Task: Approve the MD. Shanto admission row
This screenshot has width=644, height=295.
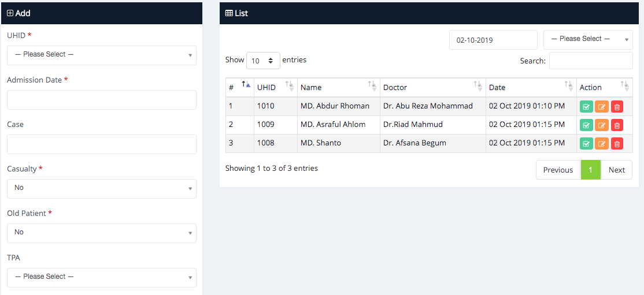Action: [x=586, y=144]
